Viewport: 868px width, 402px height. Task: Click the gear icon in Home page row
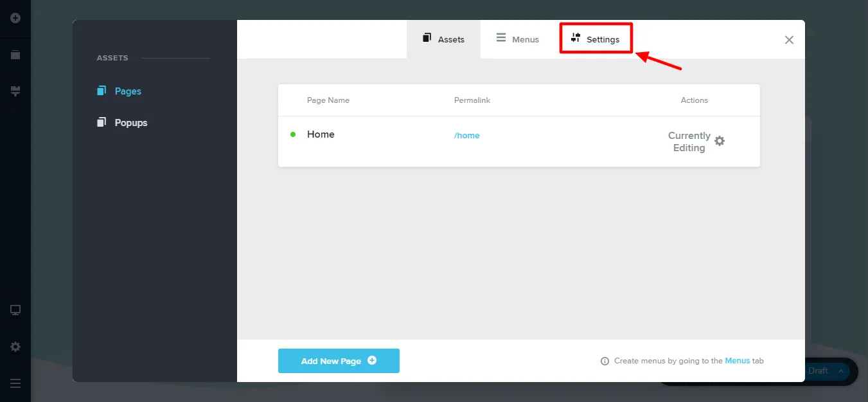click(720, 141)
